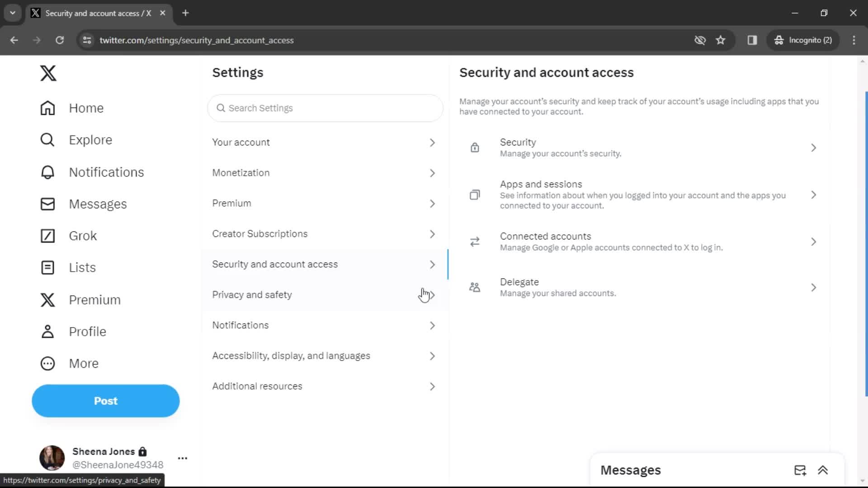Image resolution: width=868 pixels, height=488 pixels.
Task: Expand Connected accounts chevron
Action: (x=813, y=241)
